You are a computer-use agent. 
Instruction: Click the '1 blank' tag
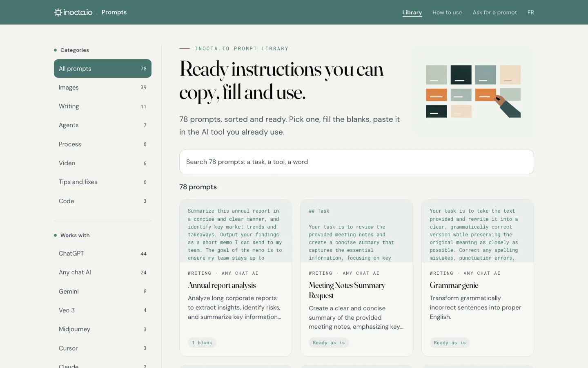pos(202,343)
